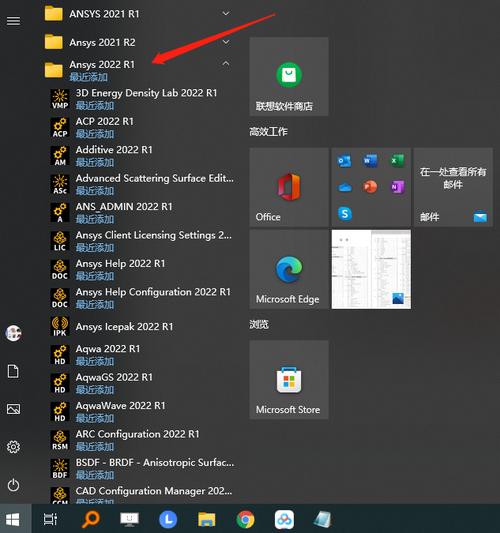
Task: Open Aqwa 2022 R1 HD icon
Action: click(60, 355)
